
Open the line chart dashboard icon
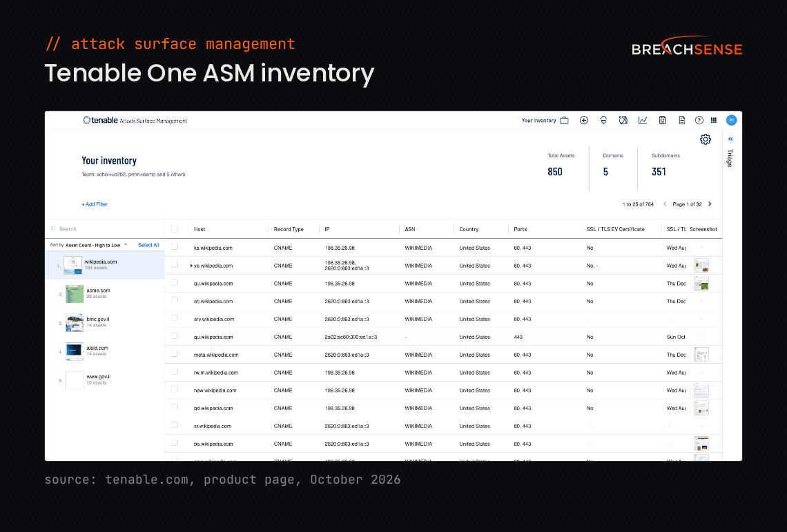point(643,121)
